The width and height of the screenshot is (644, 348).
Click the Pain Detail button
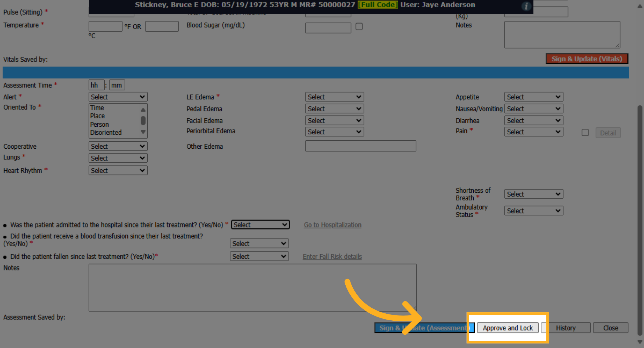[x=608, y=133]
